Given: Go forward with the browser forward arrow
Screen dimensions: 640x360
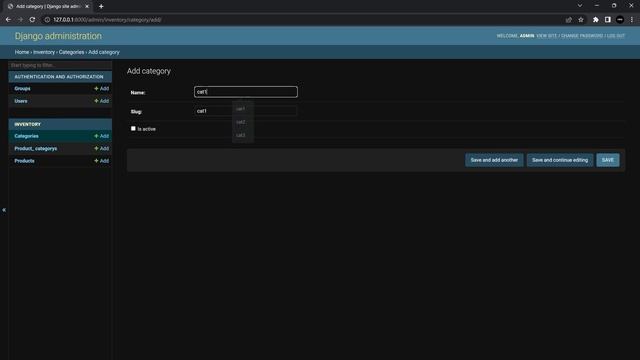Looking at the screenshot, I should tap(20, 20).
